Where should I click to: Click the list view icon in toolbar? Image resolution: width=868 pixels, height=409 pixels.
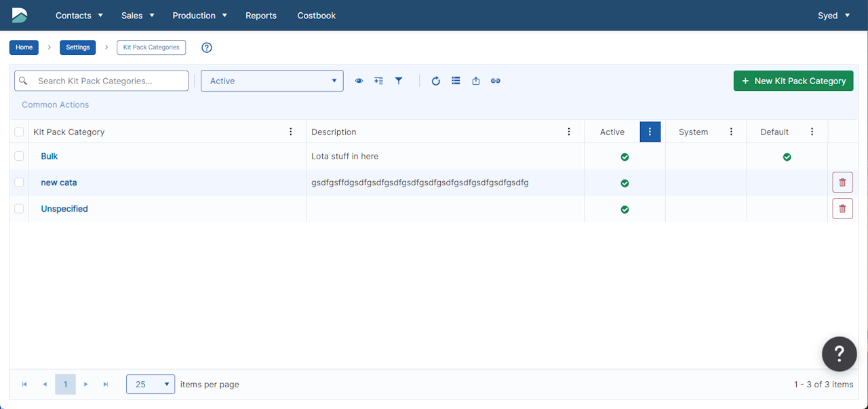coord(456,81)
